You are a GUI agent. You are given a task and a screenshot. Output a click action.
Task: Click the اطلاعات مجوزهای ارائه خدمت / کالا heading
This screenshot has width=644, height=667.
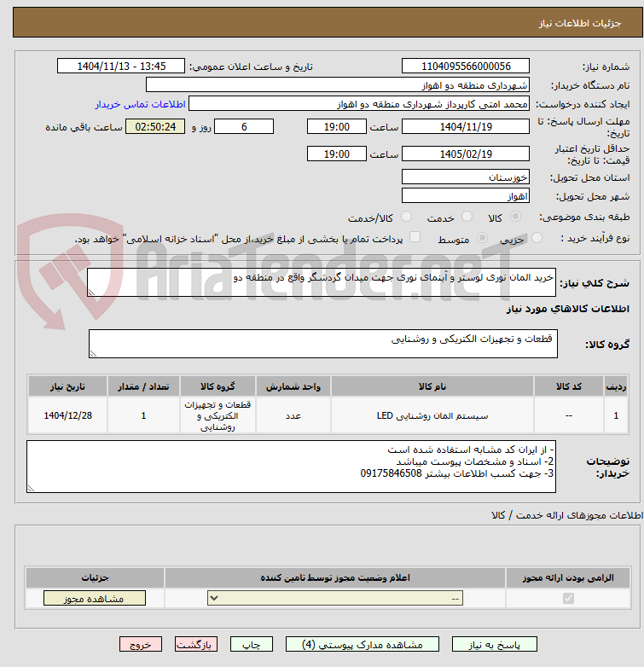567,515
